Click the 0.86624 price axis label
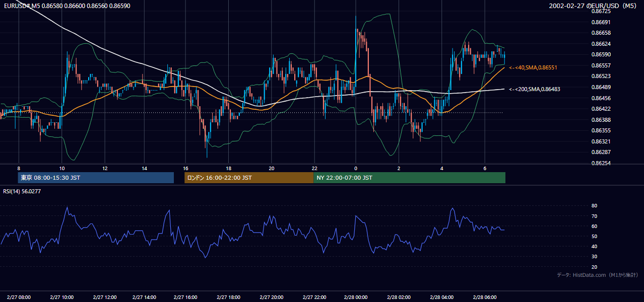 coord(602,44)
